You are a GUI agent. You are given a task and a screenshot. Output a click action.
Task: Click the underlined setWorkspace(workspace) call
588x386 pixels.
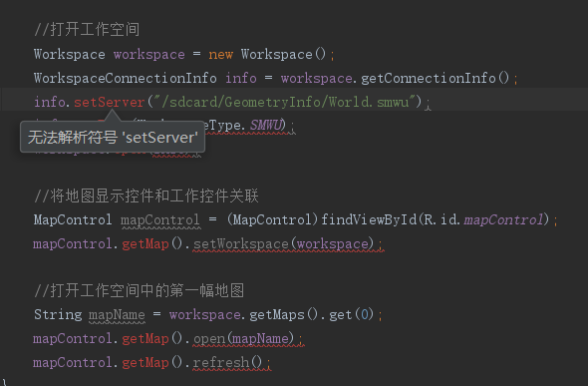pos(283,244)
